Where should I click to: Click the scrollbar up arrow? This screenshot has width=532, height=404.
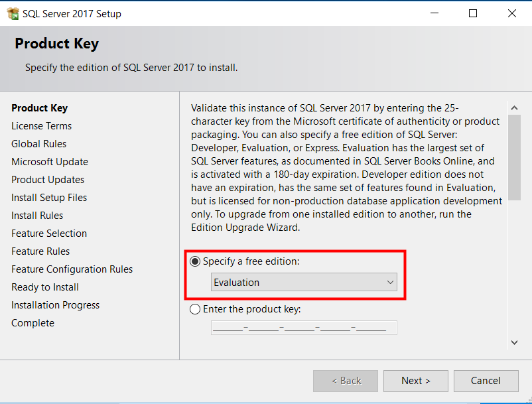coord(514,107)
